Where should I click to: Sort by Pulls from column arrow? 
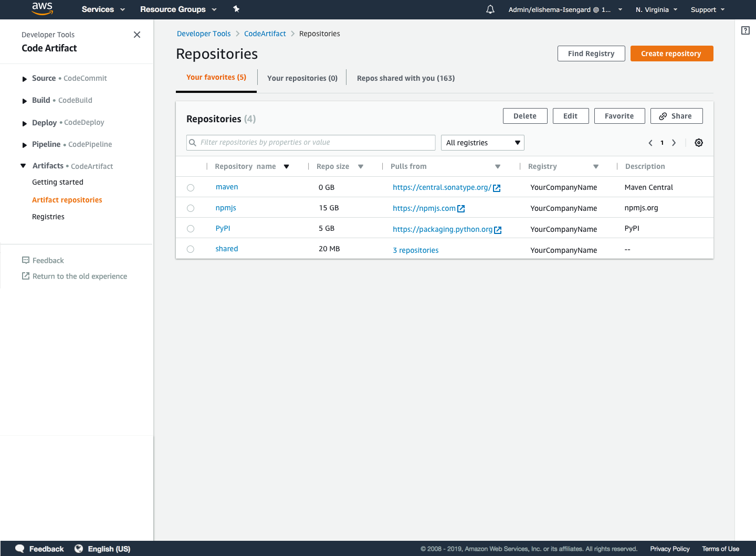[x=498, y=167]
